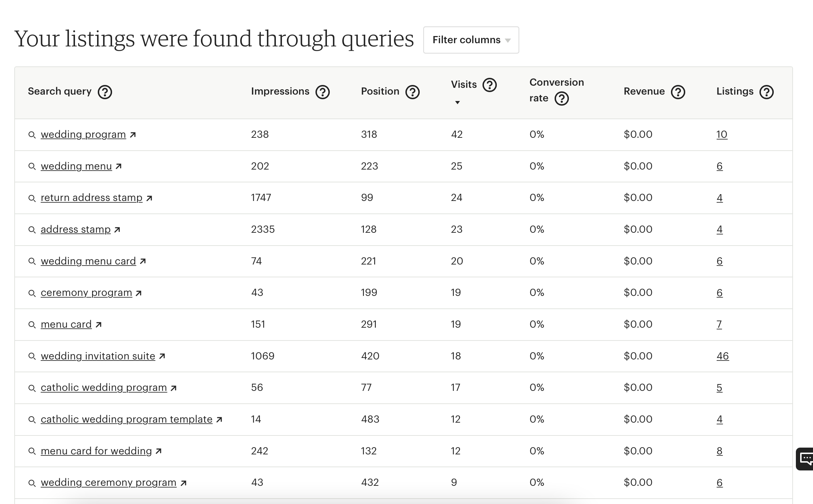This screenshot has height=504, width=813.
Task: Click external arrow icon beside address stamp
Action: pos(117,230)
